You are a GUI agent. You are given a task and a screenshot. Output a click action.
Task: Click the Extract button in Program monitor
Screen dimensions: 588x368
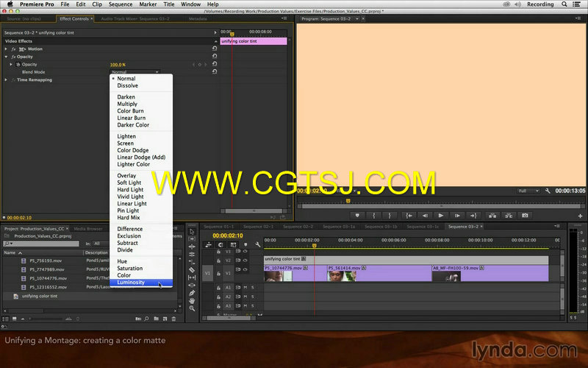[509, 216]
